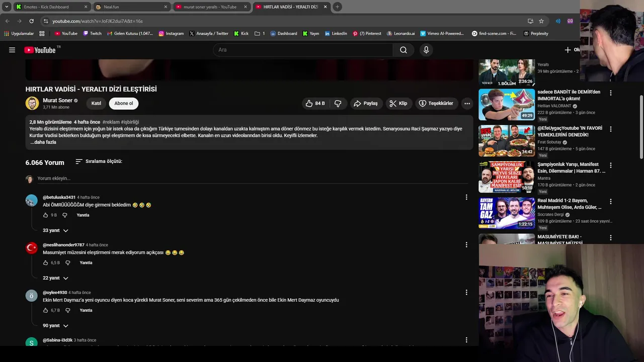Expand 33 yanıt replies
The height and width of the screenshot is (362, 644).
(55, 230)
